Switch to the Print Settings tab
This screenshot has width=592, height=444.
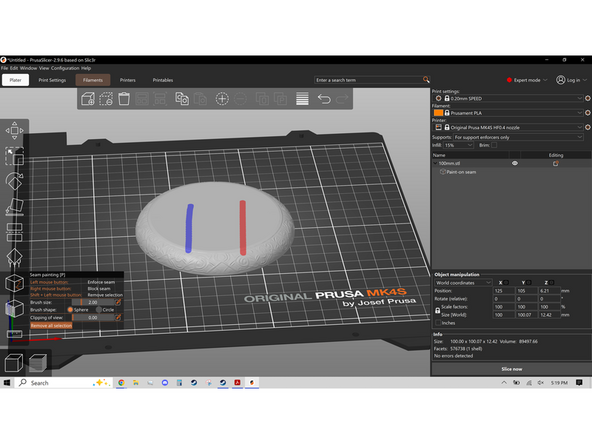[52, 80]
